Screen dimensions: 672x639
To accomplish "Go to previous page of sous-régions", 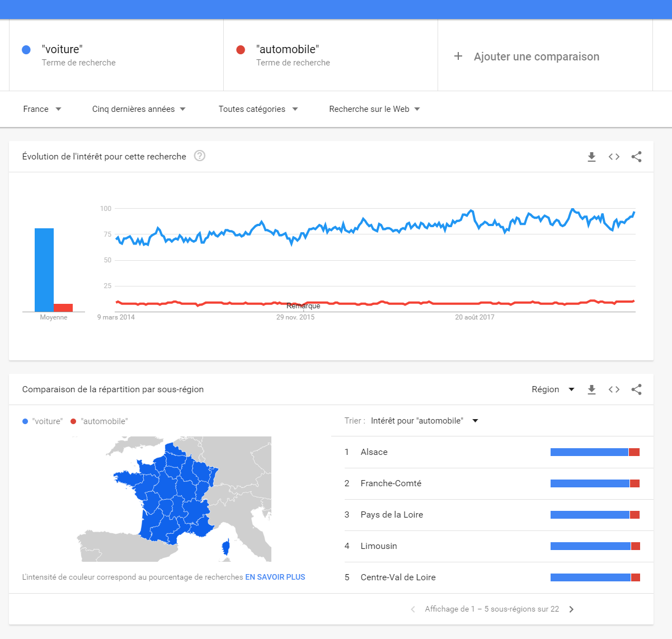I will 413,609.
